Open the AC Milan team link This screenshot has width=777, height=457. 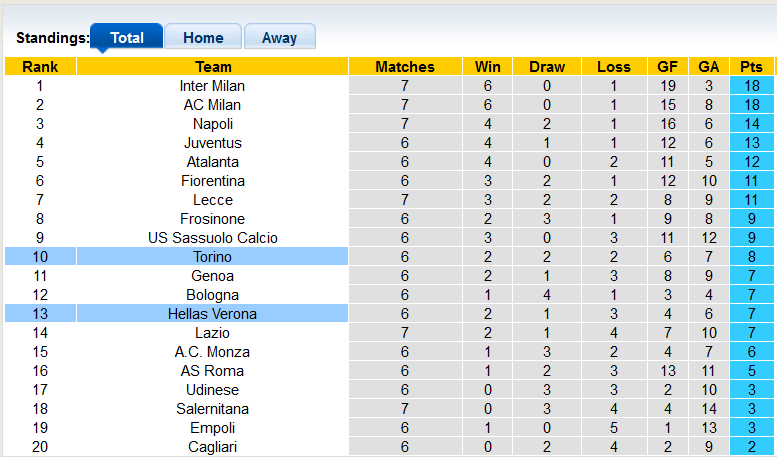coord(213,105)
